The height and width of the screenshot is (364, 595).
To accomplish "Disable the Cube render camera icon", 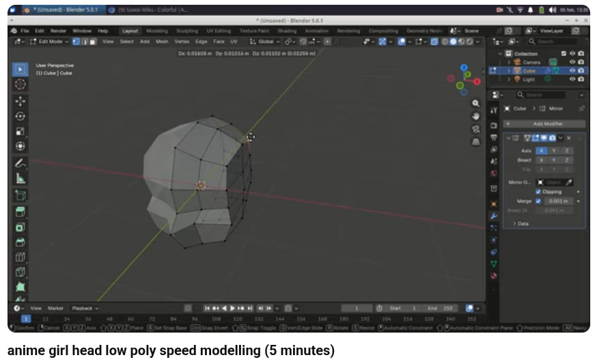I will pyautogui.click(x=581, y=70).
